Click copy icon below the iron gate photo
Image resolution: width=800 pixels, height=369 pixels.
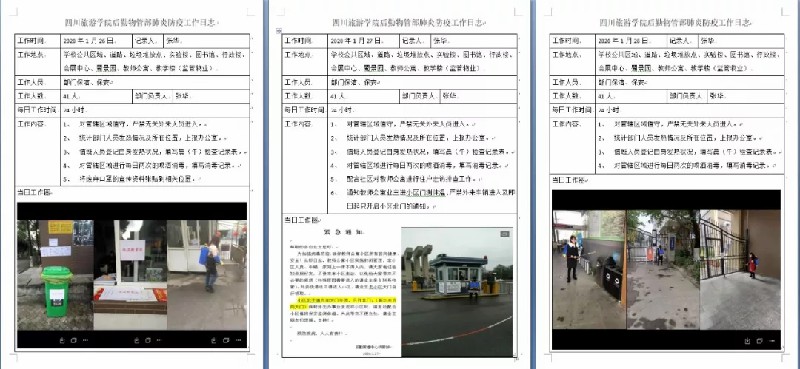pyautogui.click(x=759, y=341)
